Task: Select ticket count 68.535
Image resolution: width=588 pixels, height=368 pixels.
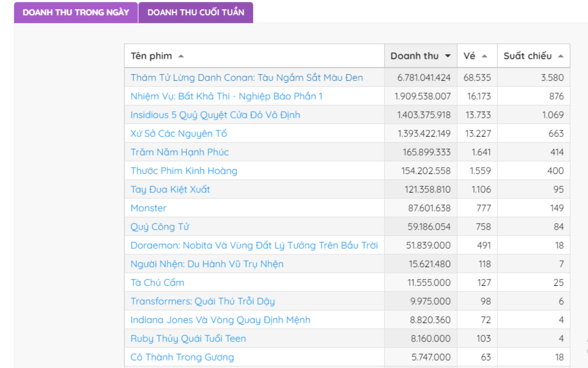Action: coord(477,78)
